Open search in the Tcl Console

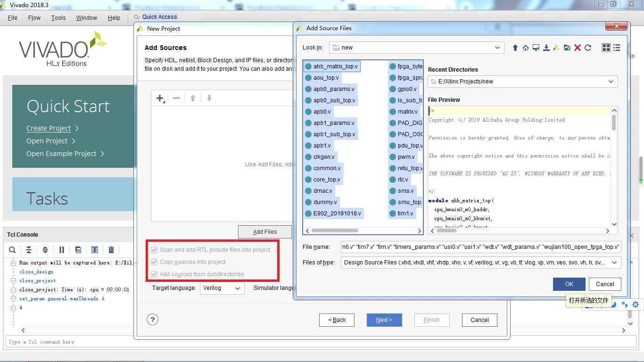point(12,250)
